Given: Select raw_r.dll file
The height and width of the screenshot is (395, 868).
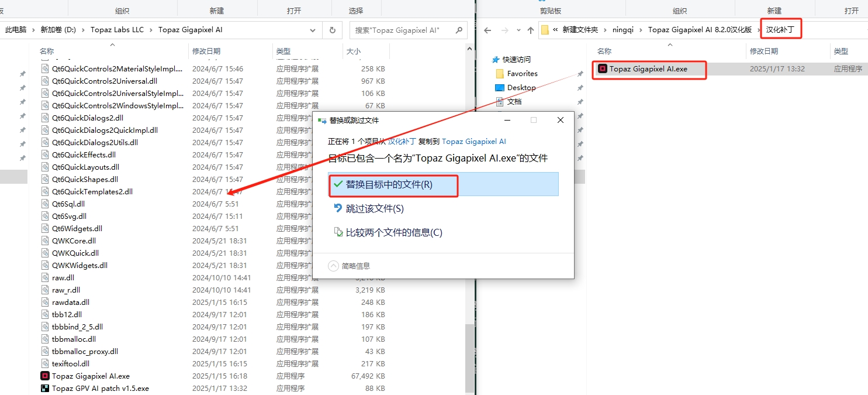Looking at the screenshot, I should [x=66, y=290].
